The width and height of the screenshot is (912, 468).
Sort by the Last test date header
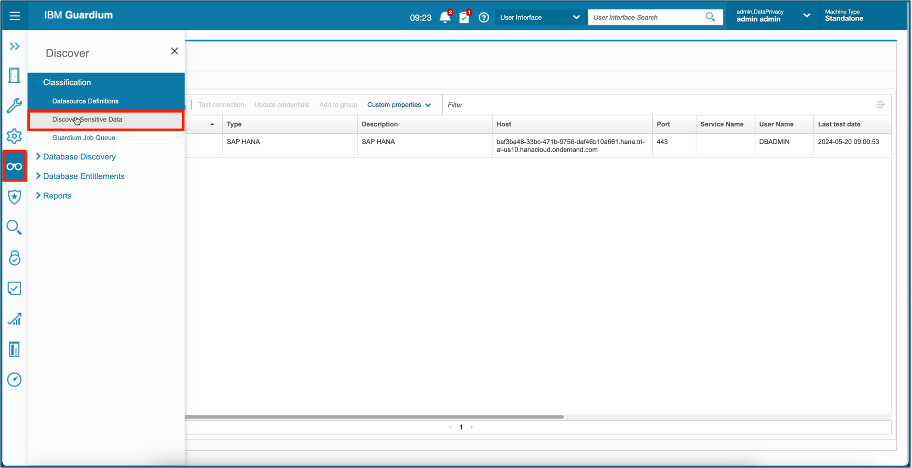(x=852, y=124)
